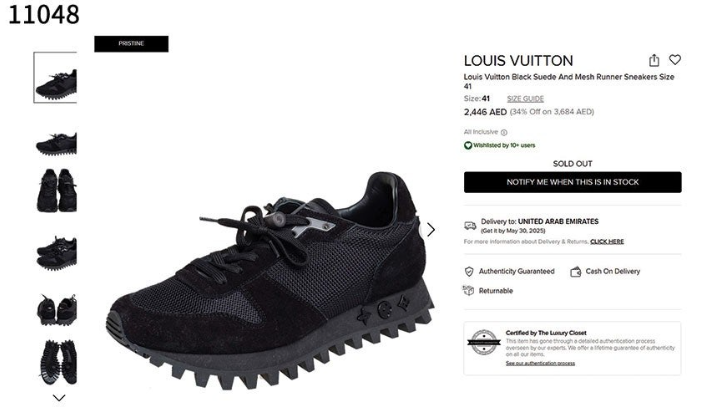Select the top-view pair thumbnail
The width and height of the screenshot is (716, 420).
click(56, 190)
